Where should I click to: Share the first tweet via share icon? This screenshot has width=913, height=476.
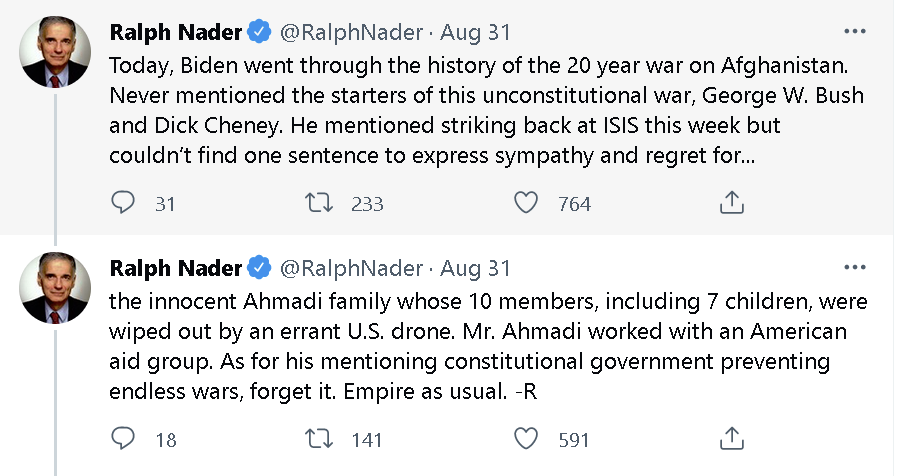point(732,203)
